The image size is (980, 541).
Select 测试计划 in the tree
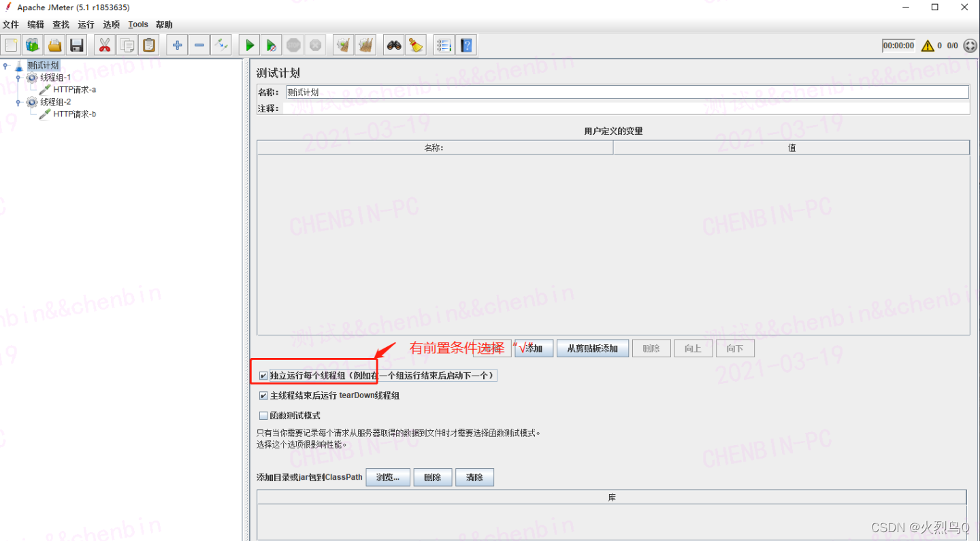tap(43, 65)
